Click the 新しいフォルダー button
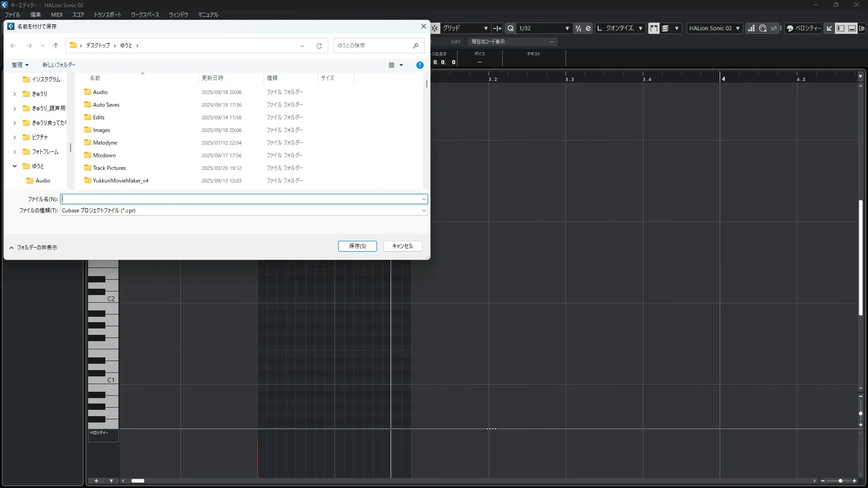The width and height of the screenshot is (868, 488). point(59,65)
